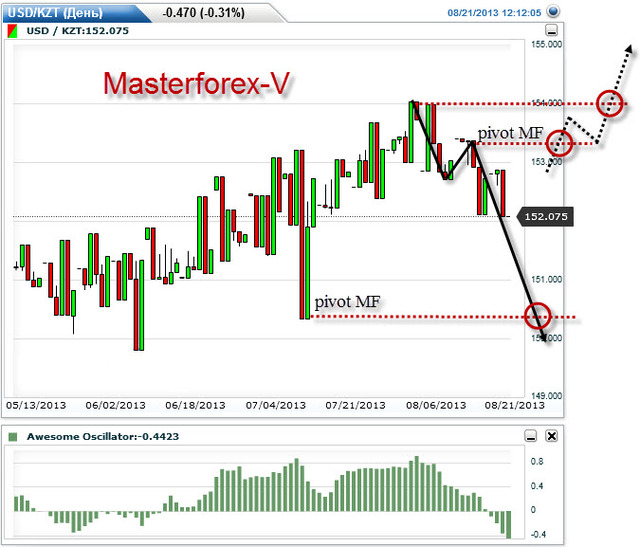640x547 pixels.
Task: Click the 07/21/2013 date axis label
Action: coord(355,405)
